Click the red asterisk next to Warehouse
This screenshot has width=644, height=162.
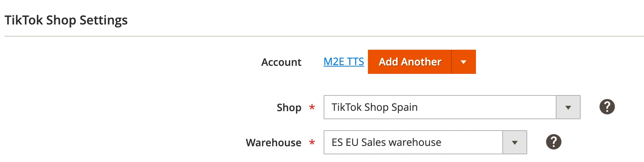(x=312, y=142)
